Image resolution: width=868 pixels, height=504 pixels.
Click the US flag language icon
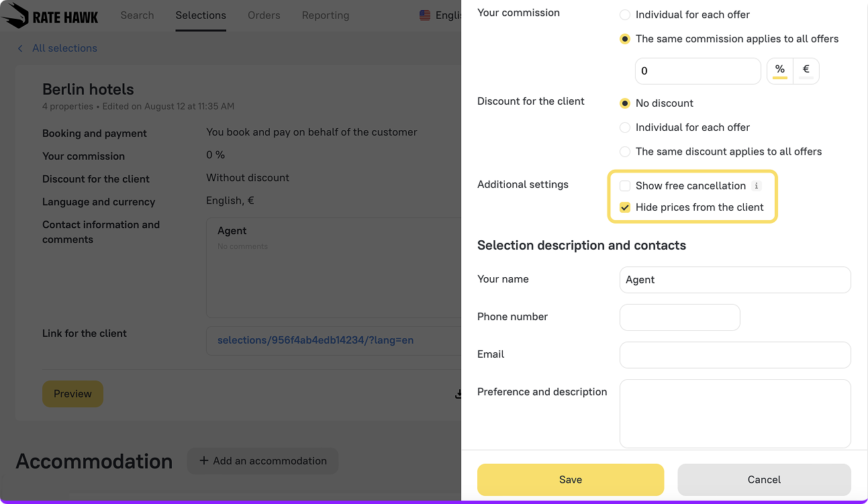pyautogui.click(x=425, y=15)
